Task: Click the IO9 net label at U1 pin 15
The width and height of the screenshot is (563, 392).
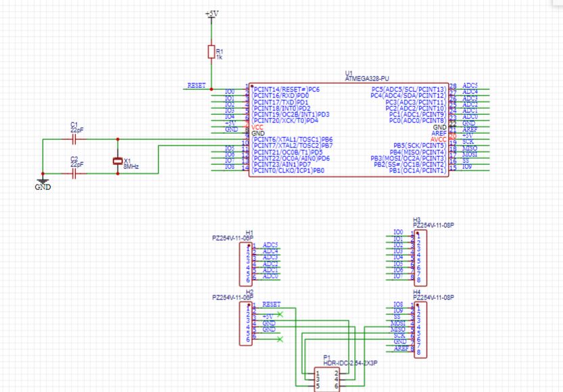Action: 467,167
